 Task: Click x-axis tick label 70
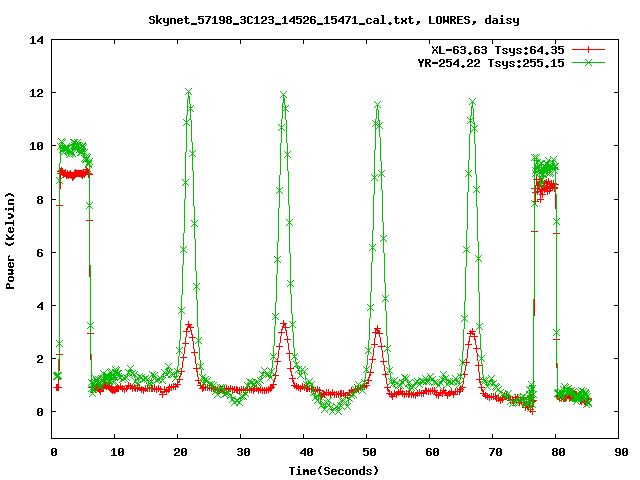[495, 452]
